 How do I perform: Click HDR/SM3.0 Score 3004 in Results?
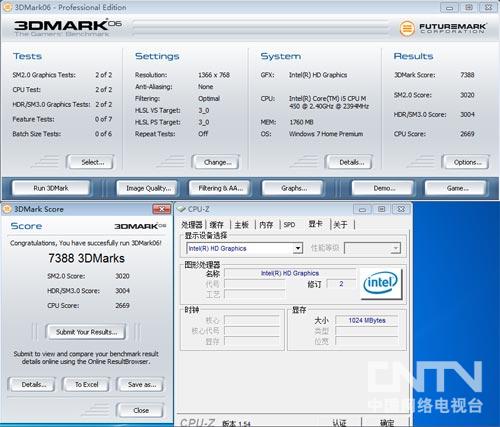[467, 115]
